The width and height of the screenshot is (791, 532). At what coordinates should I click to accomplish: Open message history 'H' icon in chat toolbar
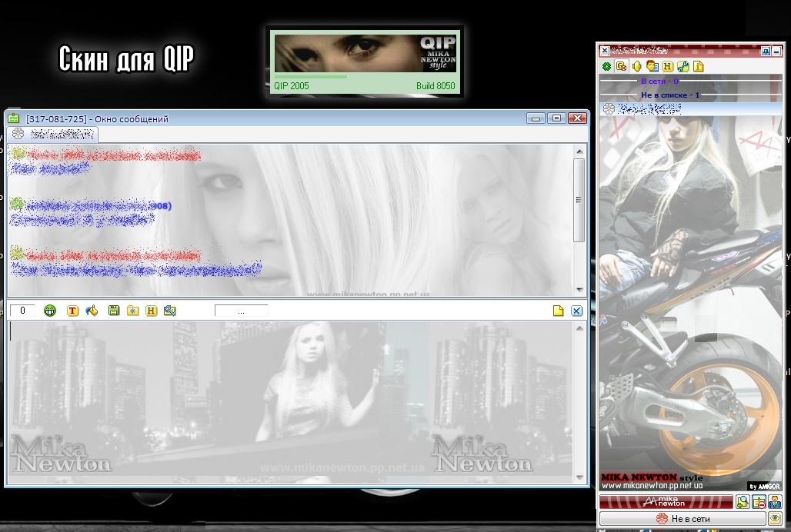coord(152,311)
